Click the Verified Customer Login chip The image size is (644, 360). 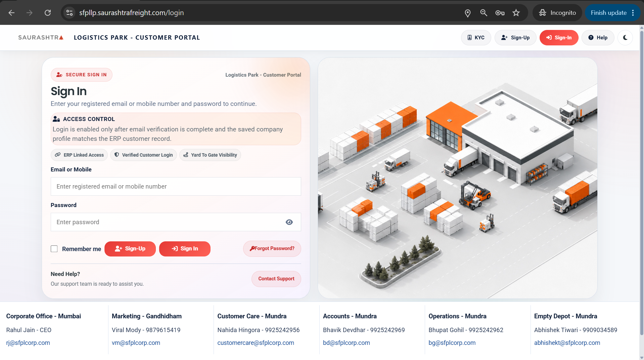(143, 155)
